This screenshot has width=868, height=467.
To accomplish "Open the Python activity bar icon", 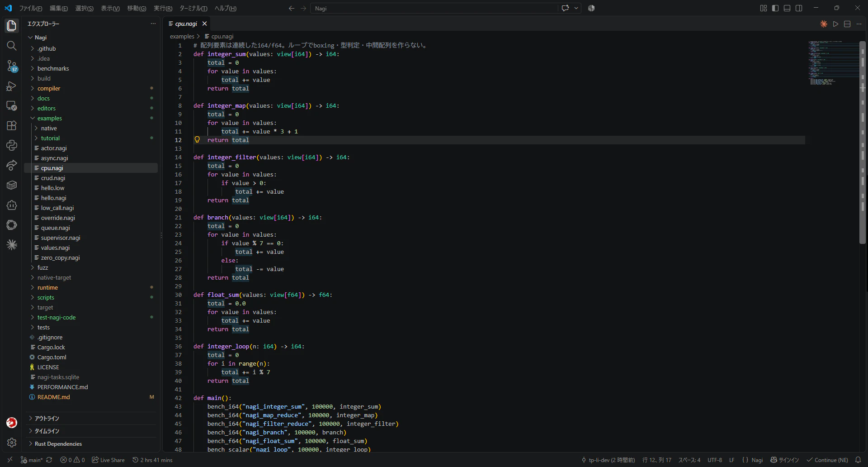I will pyautogui.click(x=12, y=145).
